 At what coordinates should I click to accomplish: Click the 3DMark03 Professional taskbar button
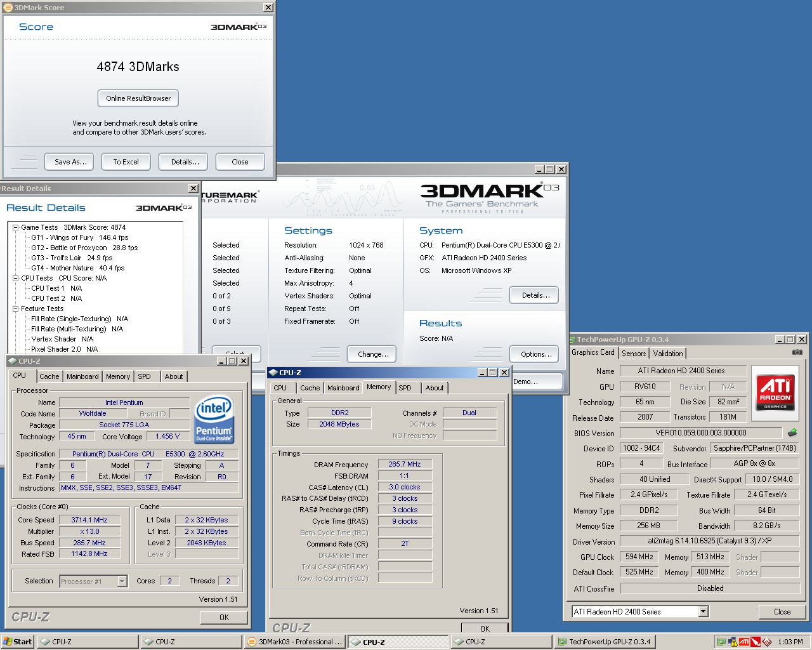[295, 642]
